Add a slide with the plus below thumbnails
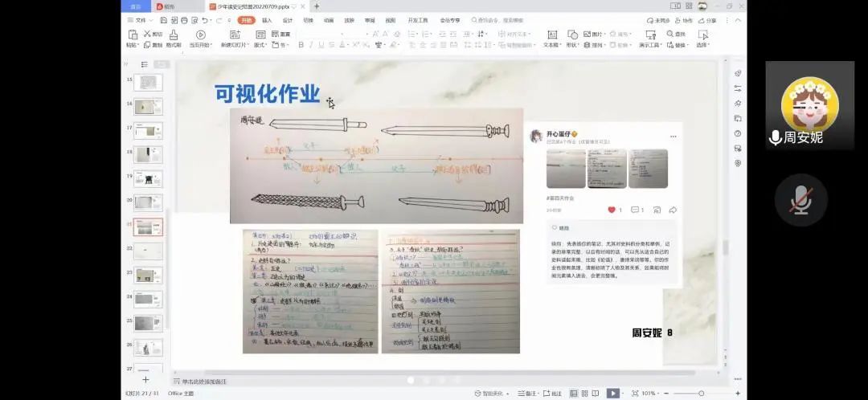 145,380
